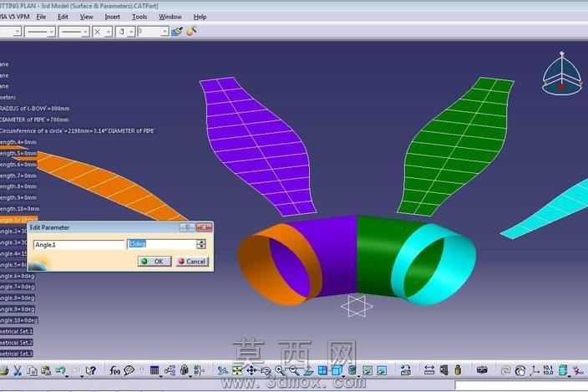Click the Copy icon in bottom toolbar

(33, 370)
